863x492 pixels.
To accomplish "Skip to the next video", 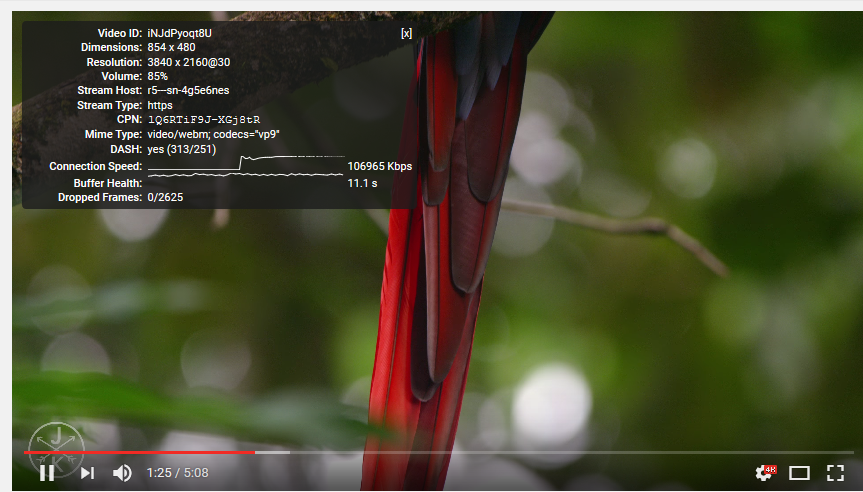I will (x=88, y=473).
